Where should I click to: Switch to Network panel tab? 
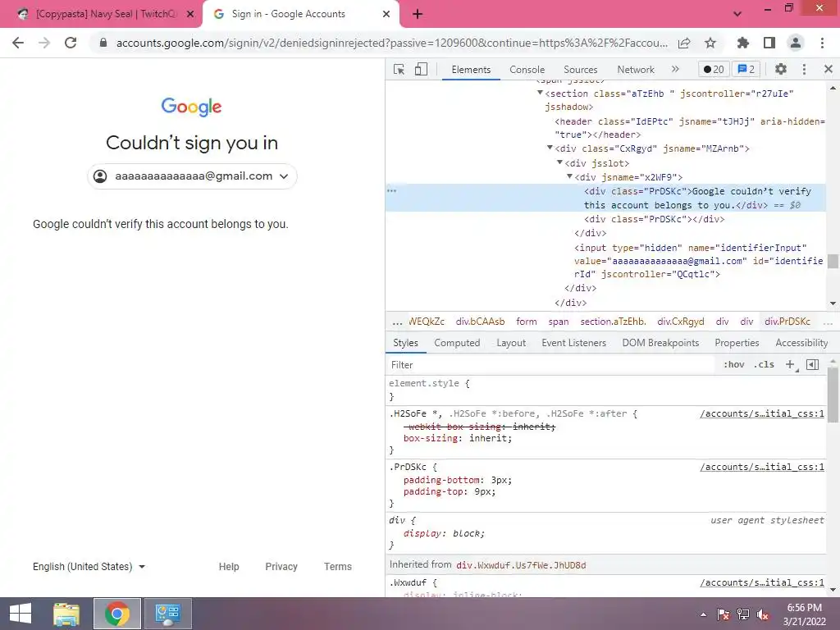point(636,70)
